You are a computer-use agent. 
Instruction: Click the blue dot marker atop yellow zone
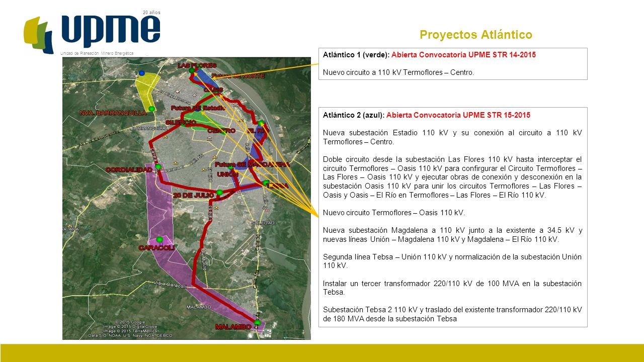coord(142,73)
